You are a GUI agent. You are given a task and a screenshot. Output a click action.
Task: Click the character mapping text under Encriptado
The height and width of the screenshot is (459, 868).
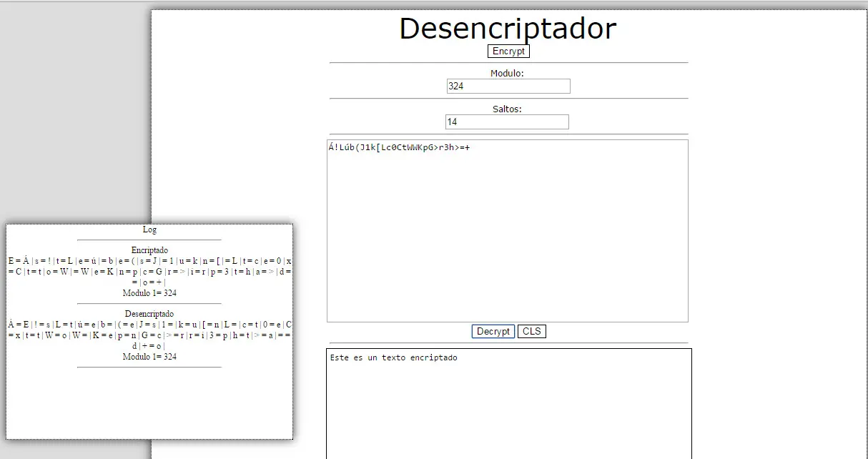pyautogui.click(x=149, y=266)
